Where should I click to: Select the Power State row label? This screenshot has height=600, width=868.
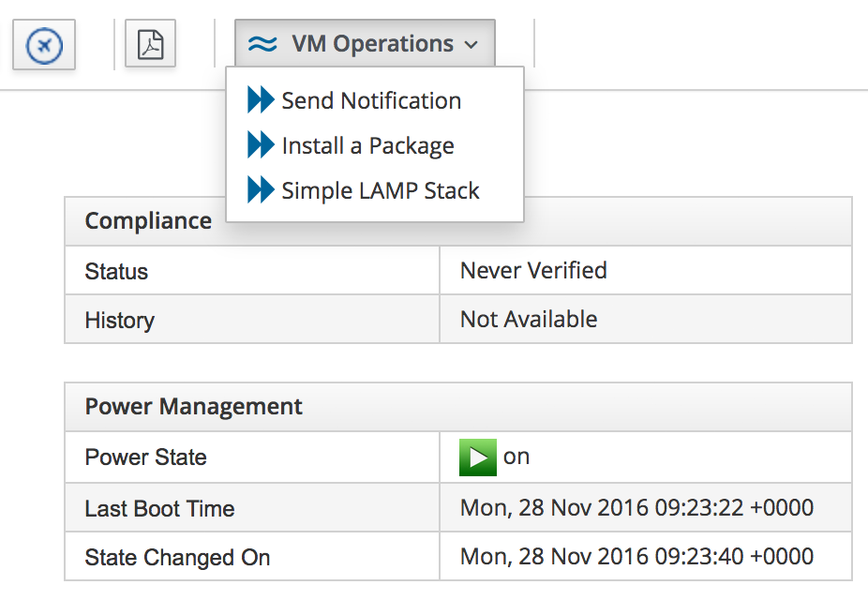[145, 457]
